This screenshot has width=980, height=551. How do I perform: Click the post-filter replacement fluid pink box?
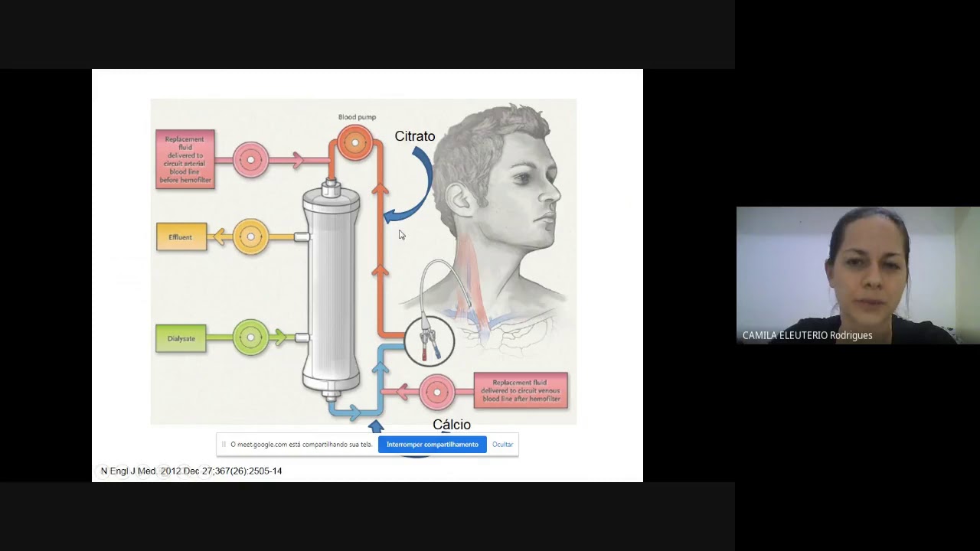(x=521, y=391)
